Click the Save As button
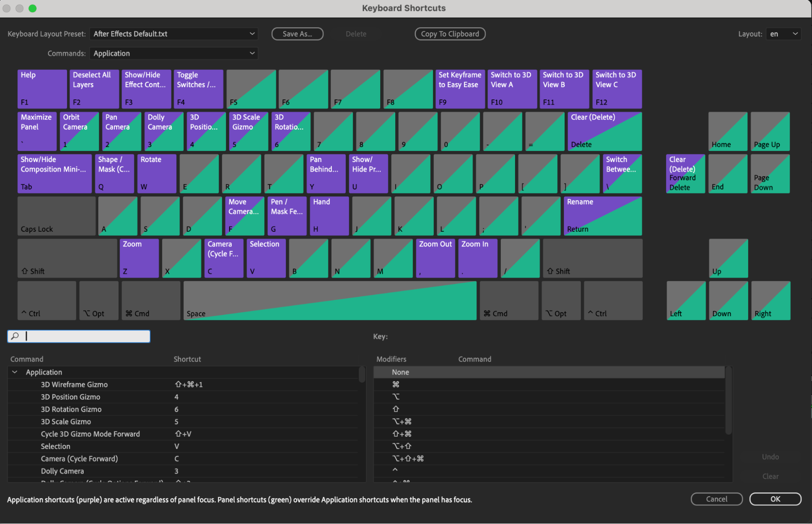 pyautogui.click(x=297, y=34)
